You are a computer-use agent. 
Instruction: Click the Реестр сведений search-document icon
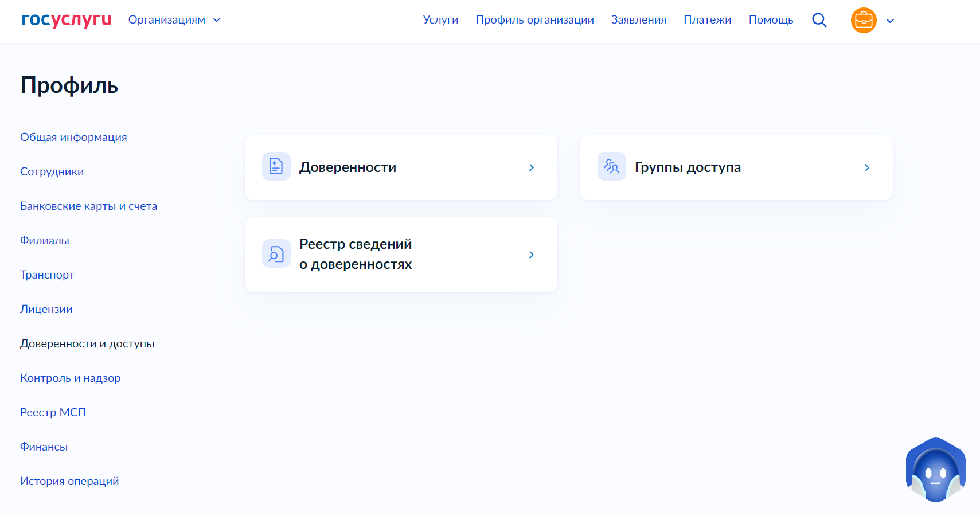(x=276, y=254)
